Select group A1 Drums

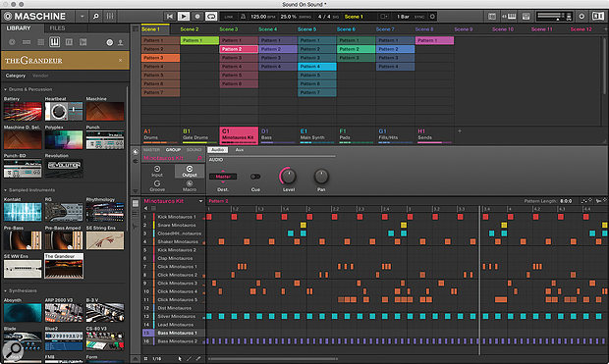(160, 135)
